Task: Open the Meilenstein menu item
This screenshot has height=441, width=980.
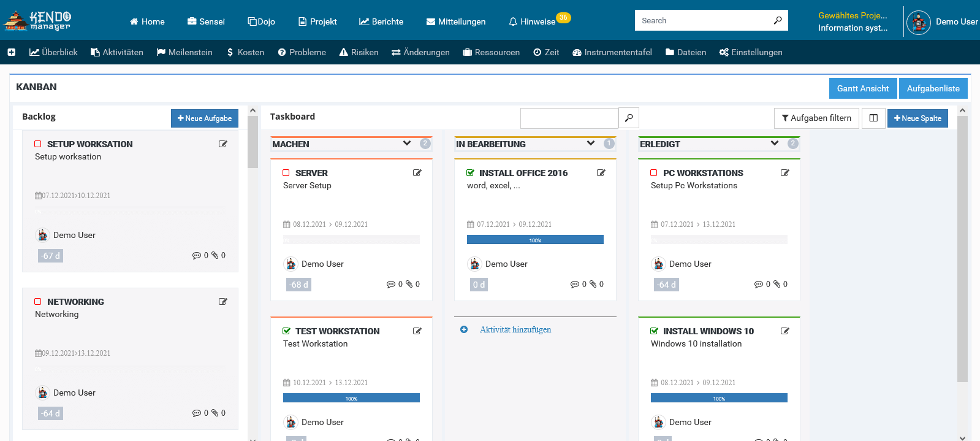Action: point(184,53)
